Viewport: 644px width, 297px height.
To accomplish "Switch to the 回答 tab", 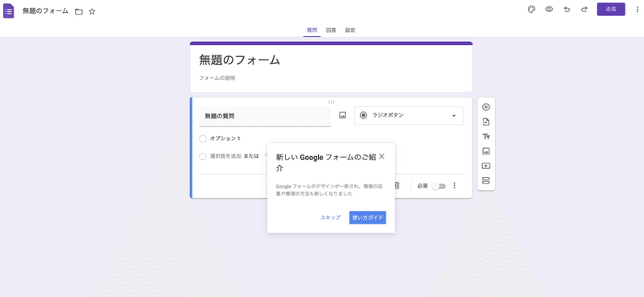I will point(331,31).
